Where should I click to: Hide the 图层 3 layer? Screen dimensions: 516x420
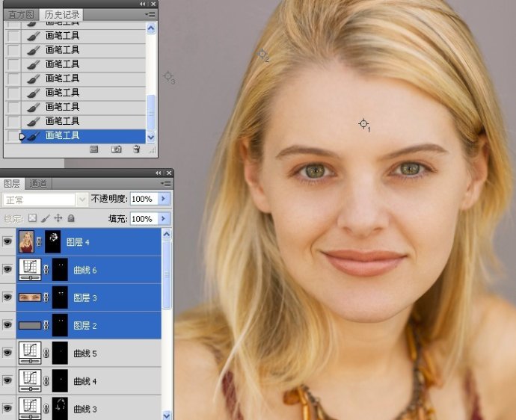(7, 297)
